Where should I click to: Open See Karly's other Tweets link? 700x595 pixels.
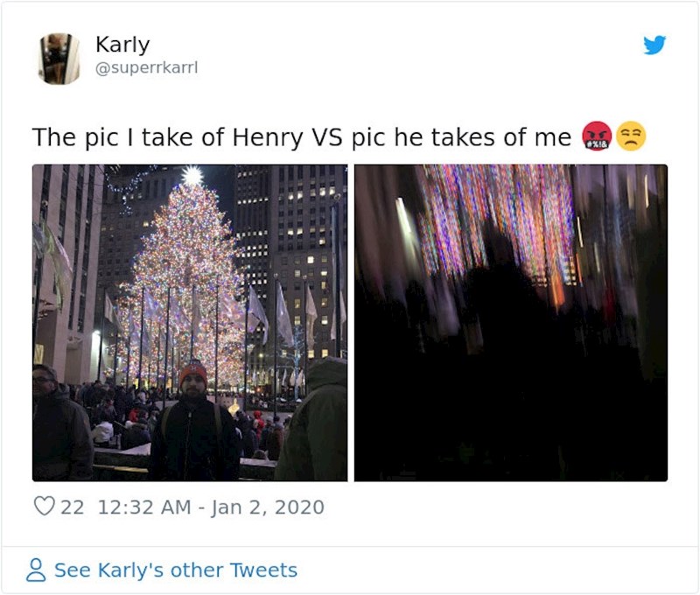pos(175,570)
